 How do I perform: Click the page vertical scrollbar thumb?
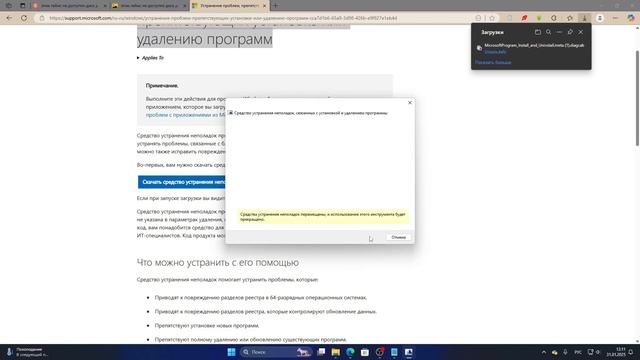pyautogui.click(x=637, y=98)
